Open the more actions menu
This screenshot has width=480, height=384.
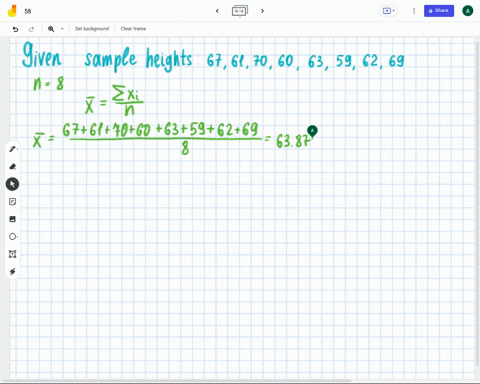click(x=414, y=11)
